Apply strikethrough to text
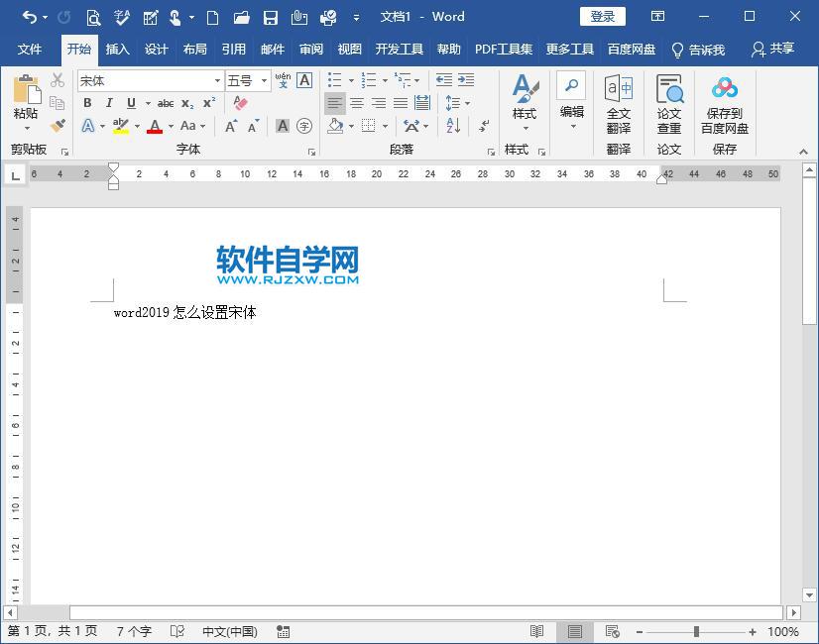The height and width of the screenshot is (644, 819). pos(165,103)
